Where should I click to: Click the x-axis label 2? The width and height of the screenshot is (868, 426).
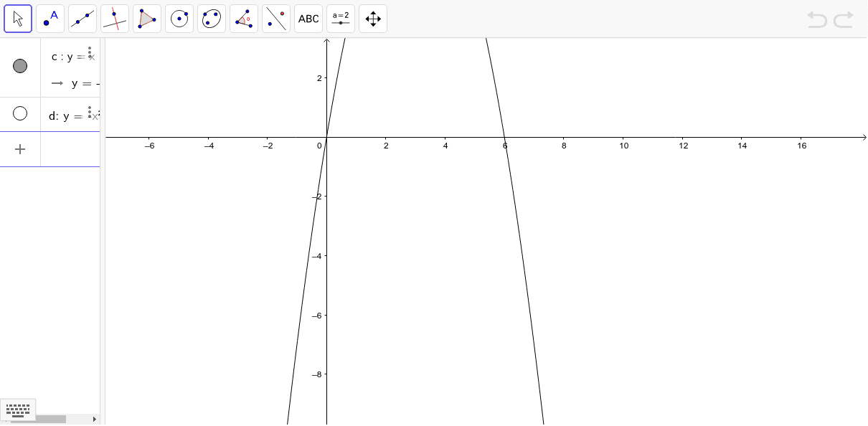(x=386, y=146)
